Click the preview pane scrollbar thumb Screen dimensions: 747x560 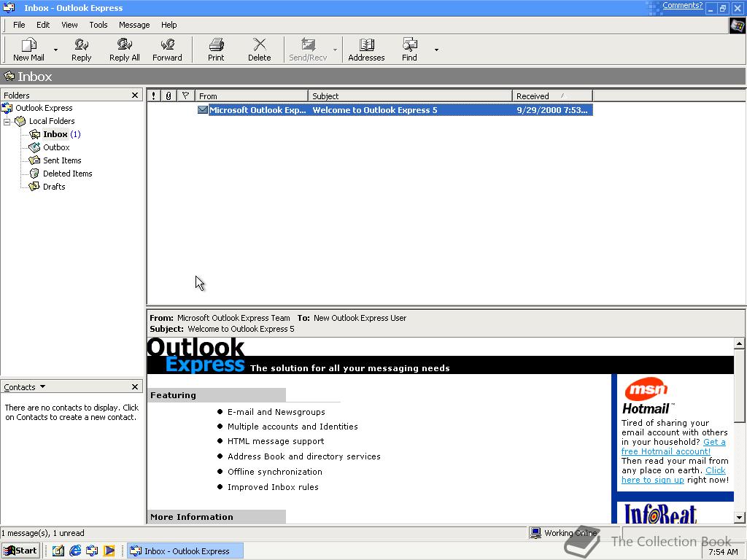(x=740, y=385)
